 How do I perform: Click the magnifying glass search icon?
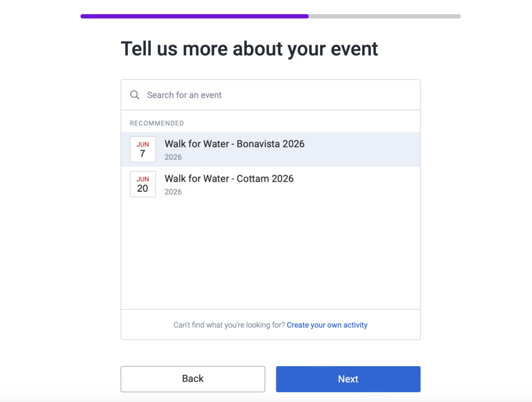135,95
